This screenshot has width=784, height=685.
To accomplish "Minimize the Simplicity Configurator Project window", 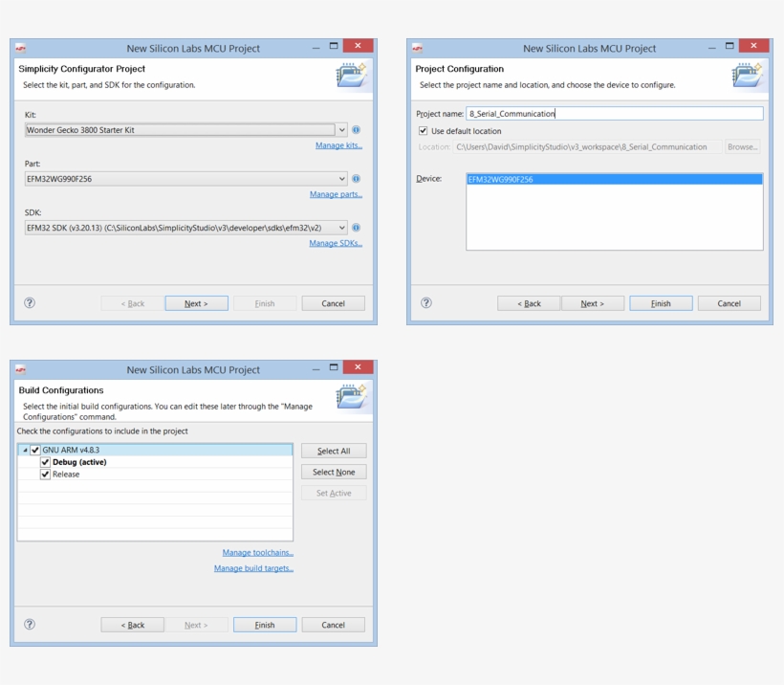I will (316, 48).
